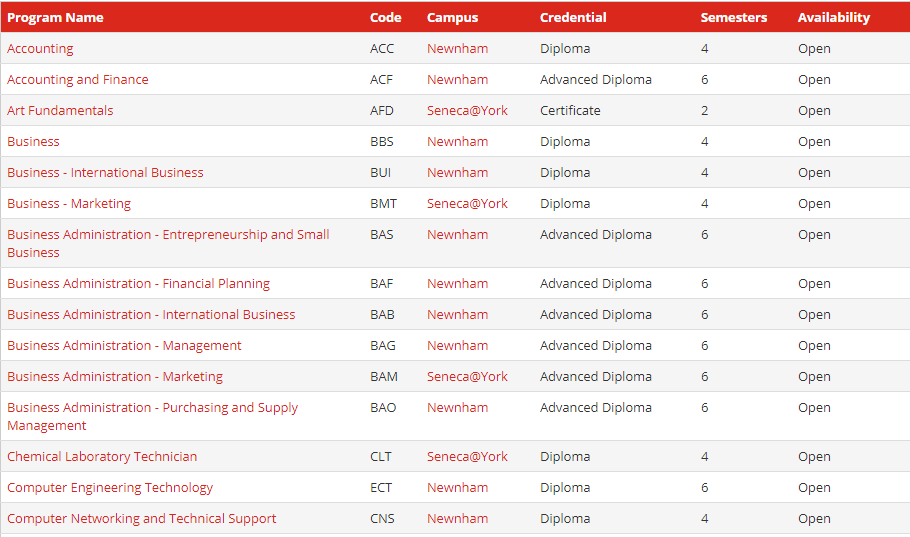Go to Business Administration - Management program

click(x=124, y=346)
